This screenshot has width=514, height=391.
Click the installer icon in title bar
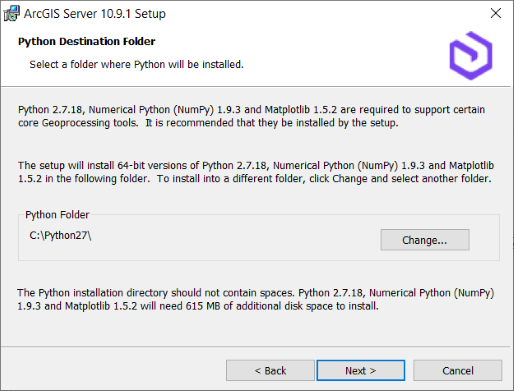(x=11, y=14)
